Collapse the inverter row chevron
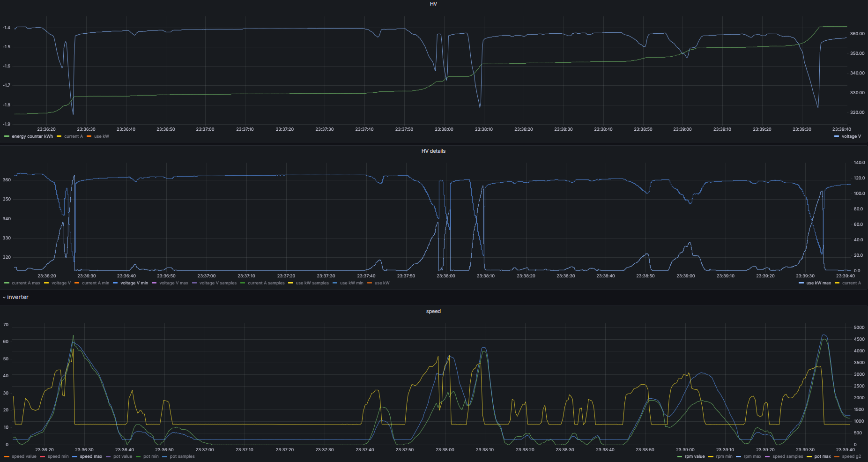 4,298
